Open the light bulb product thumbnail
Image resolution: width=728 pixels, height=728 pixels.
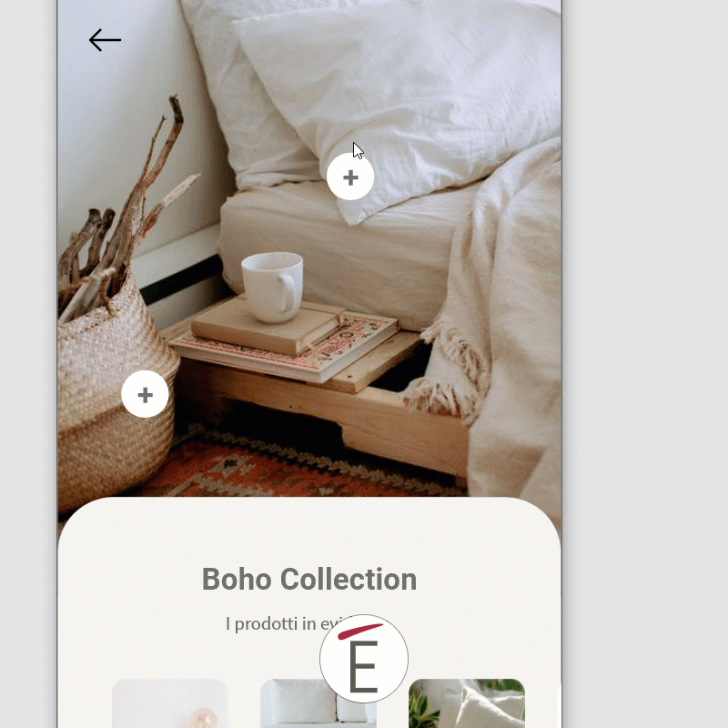170,703
